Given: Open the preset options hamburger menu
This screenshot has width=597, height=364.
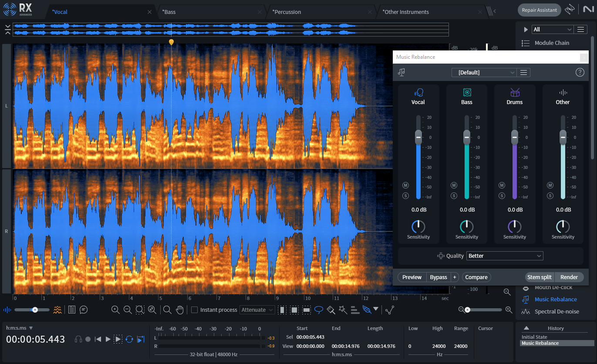Looking at the screenshot, I should click(523, 72).
